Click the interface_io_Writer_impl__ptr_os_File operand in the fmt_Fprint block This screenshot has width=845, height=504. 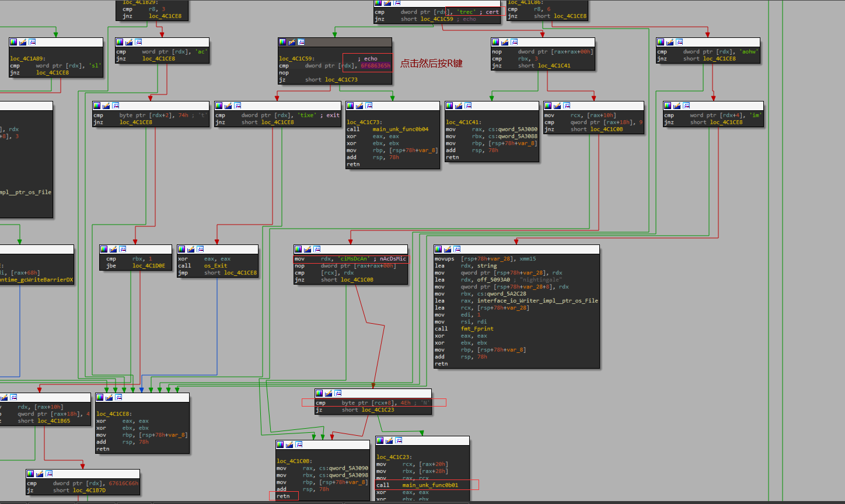(x=537, y=301)
